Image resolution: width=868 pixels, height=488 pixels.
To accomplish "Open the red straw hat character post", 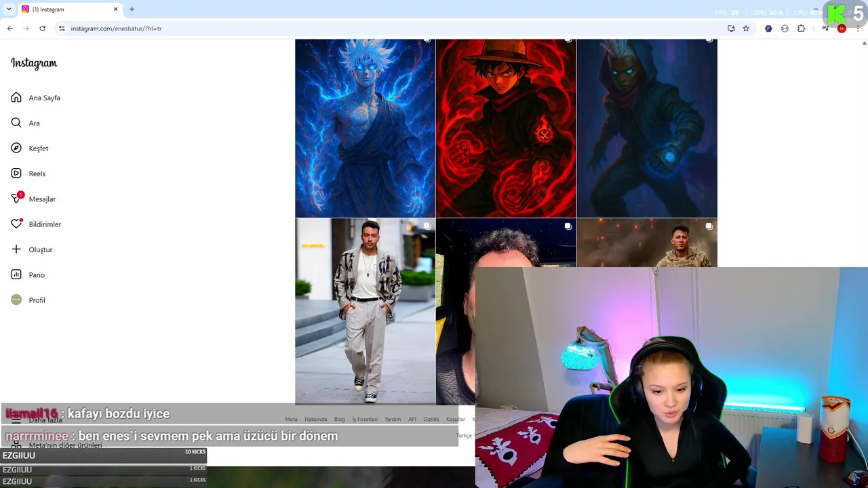I will (x=506, y=128).
